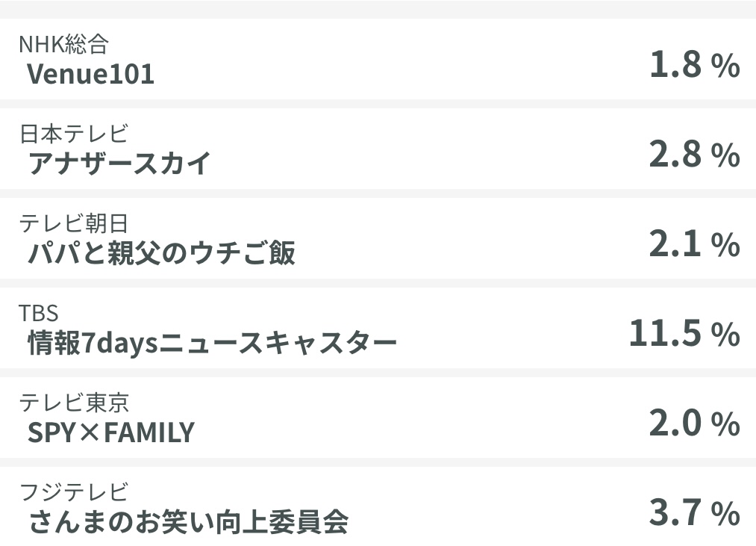Click the NHK総合 channel label
This screenshot has width=756, height=546.
coord(63,45)
